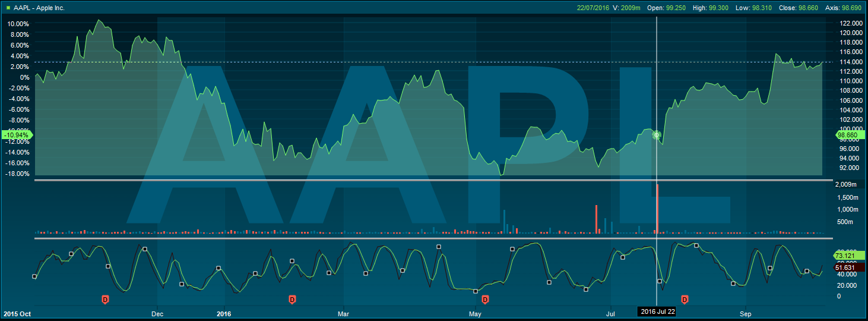Click the '0%' left axis label

coord(24,77)
